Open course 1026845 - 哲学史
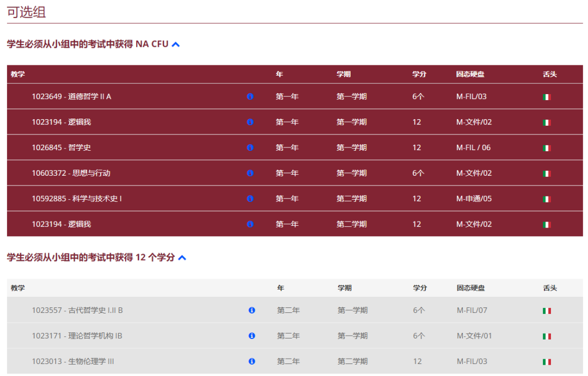 (62, 147)
